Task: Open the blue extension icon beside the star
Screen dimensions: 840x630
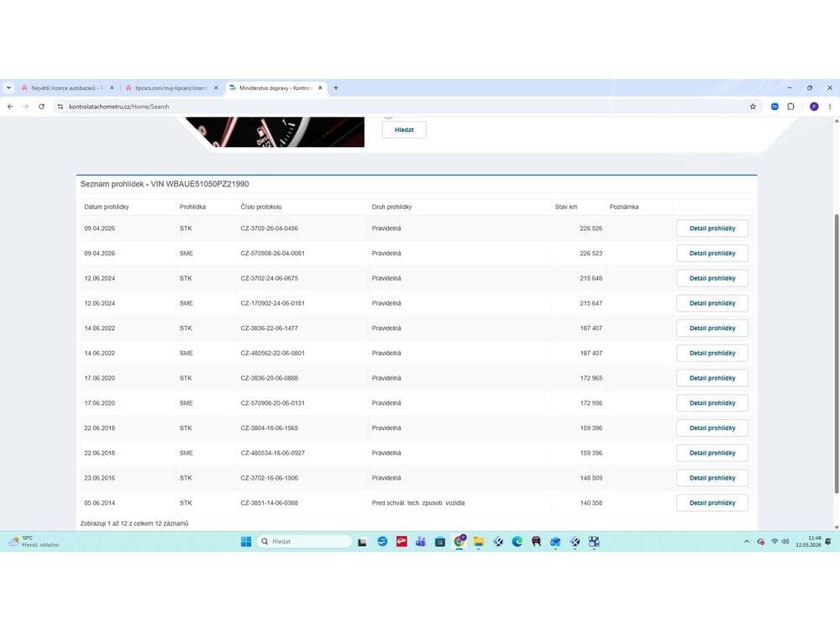Action: click(774, 107)
